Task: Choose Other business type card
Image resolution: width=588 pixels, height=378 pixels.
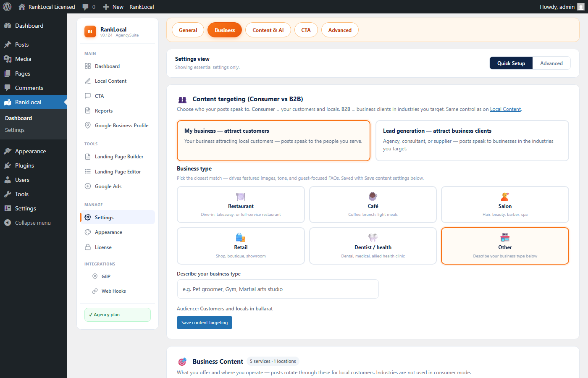Action: (505, 246)
